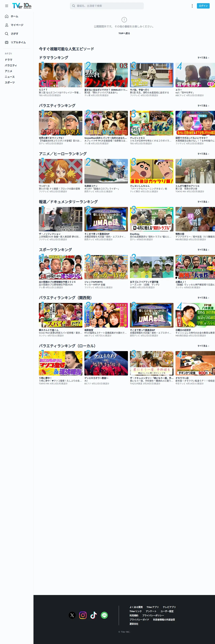Click the DayDay. title text
The width and height of the screenshot is (215, 644).
point(135,234)
